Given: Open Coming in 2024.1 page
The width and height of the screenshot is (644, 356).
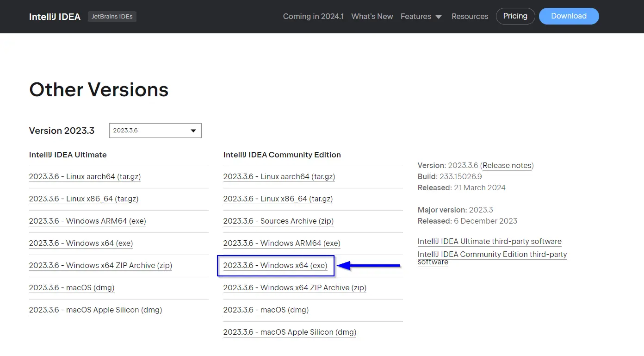Looking at the screenshot, I should (x=313, y=16).
